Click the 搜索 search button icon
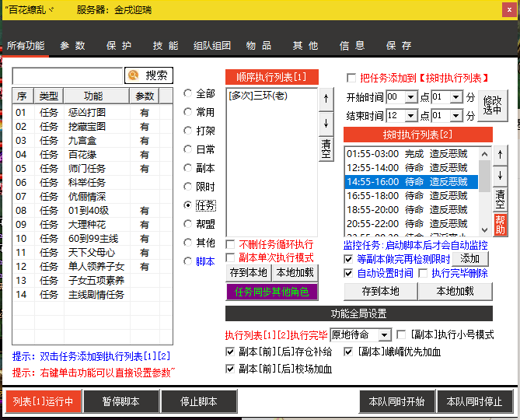Viewport: 520px width, 420px height. 134,75
